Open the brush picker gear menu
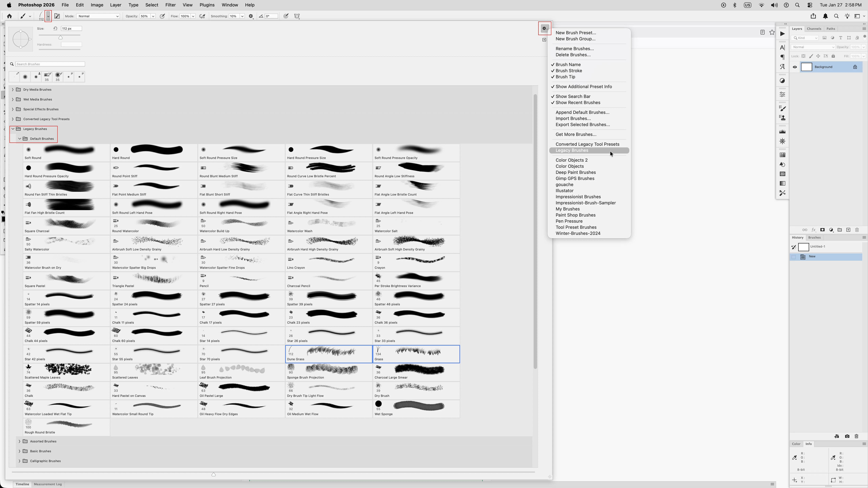This screenshot has width=868, height=488. [x=544, y=29]
